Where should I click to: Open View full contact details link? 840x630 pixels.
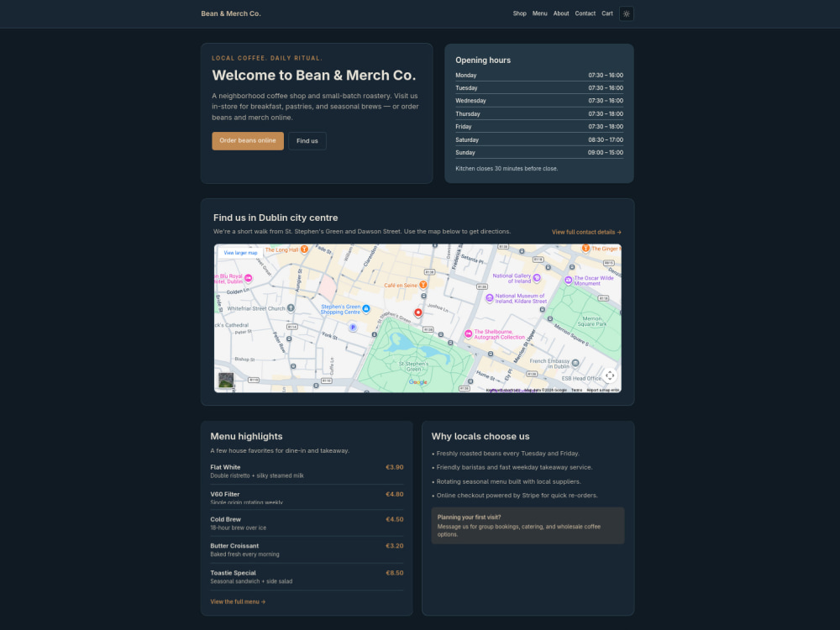[x=586, y=232]
